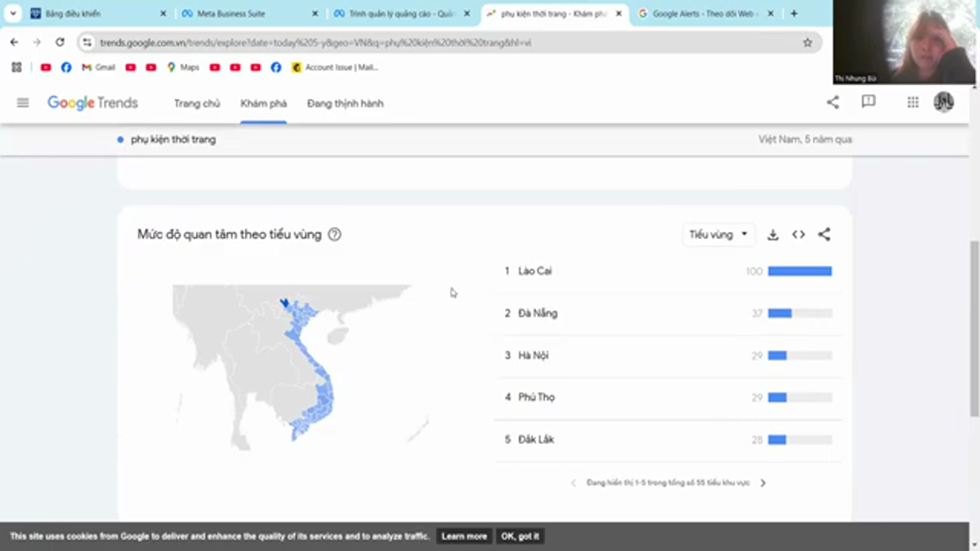Go back in browser history

pyautogui.click(x=15, y=43)
